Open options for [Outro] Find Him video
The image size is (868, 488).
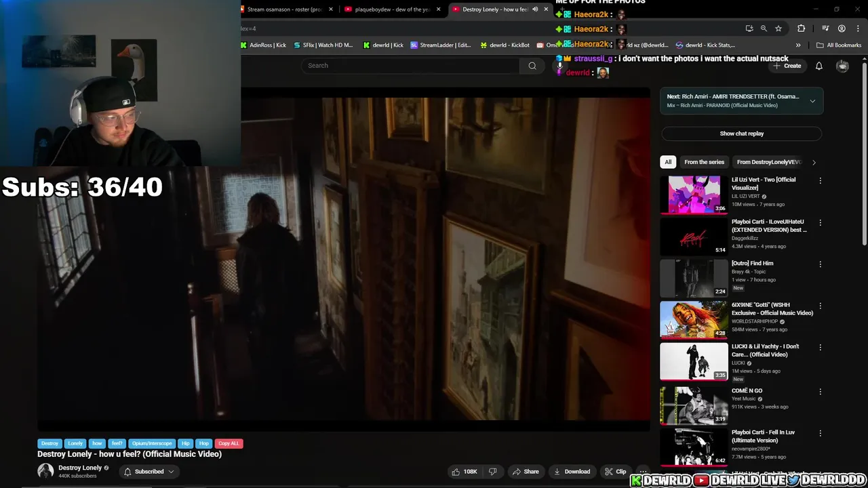click(x=820, y=264)
